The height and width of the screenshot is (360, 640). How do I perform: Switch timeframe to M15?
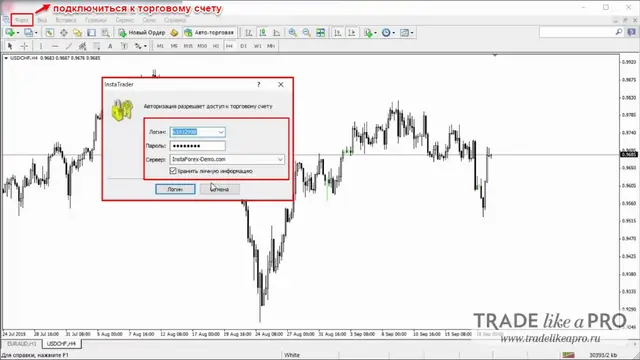click(188, 46)
